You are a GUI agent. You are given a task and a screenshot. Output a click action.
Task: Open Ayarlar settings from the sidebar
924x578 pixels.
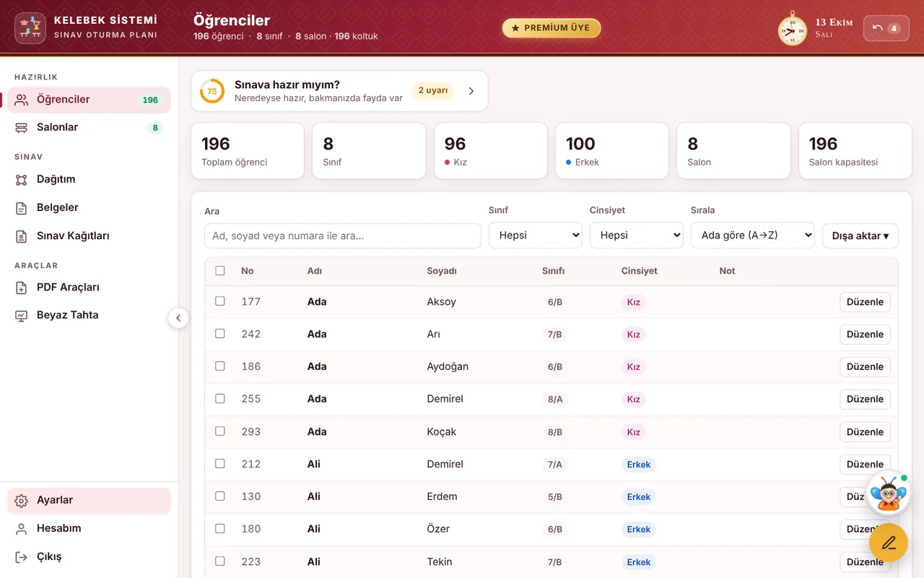coord(89,500)
